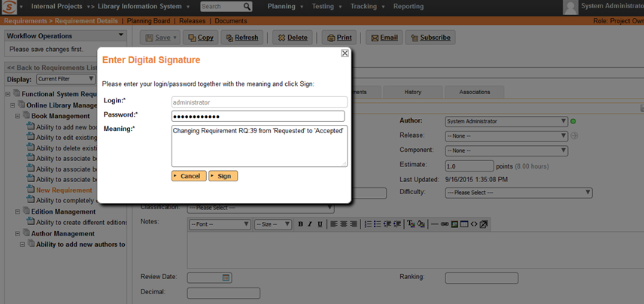Apply italic formatting in Notes editor
This screenshot has height=304, width=644.
[310, 224]
